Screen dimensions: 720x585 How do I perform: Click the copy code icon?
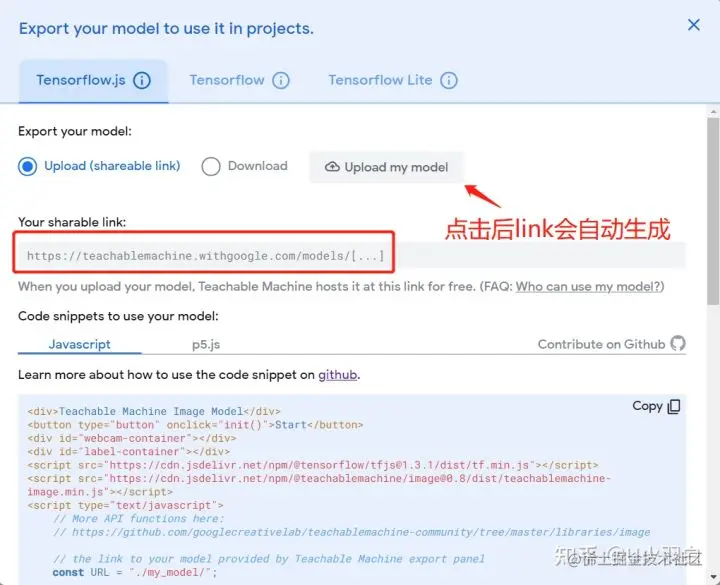(674, 406)
